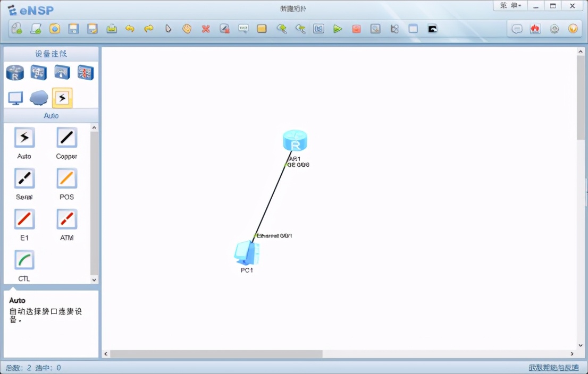Select the Firewall device category
This screenshot has height=374, width=588.
[x=86, y=73]
